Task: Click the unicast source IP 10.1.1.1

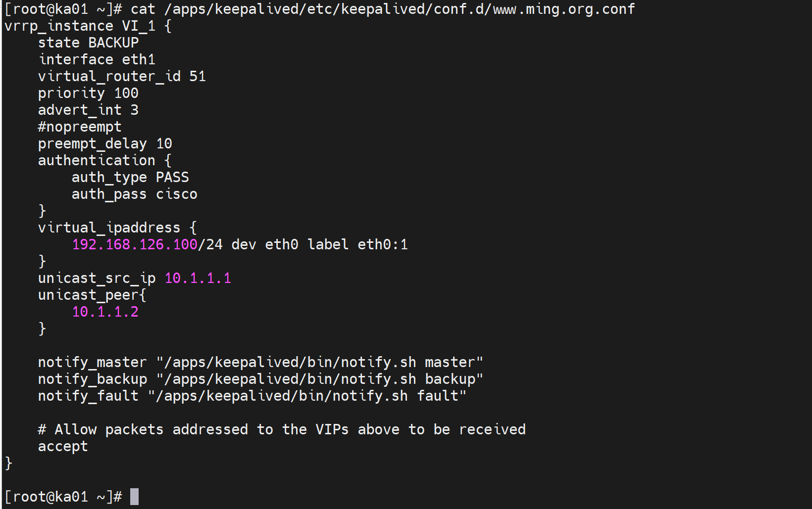Action: point(198,278)
